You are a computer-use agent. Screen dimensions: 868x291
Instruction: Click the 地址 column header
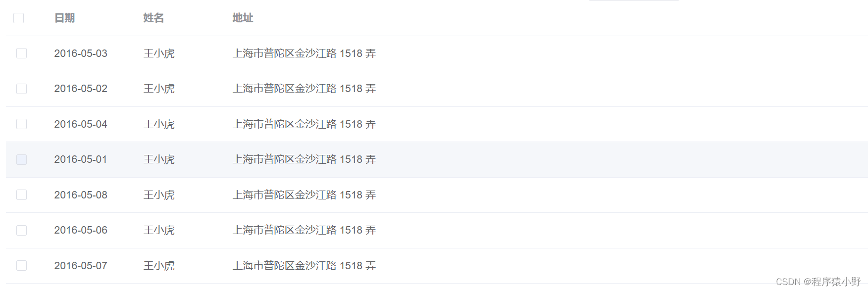tap(243, 18)
